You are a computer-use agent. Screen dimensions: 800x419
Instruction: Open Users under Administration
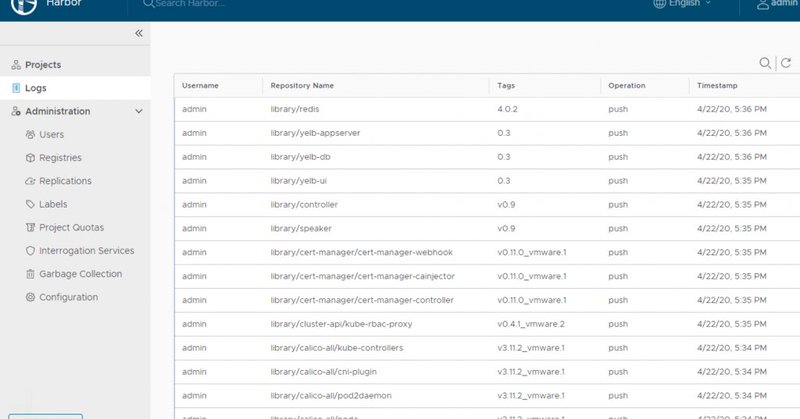pyautogui.click(x=52, y=135)
